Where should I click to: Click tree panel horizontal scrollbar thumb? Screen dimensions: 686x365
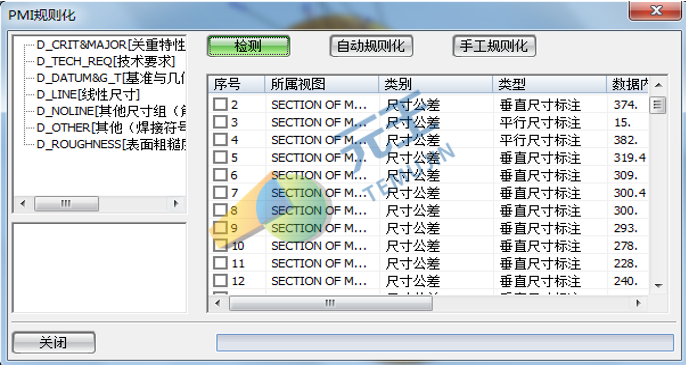(x=66, y=204)
